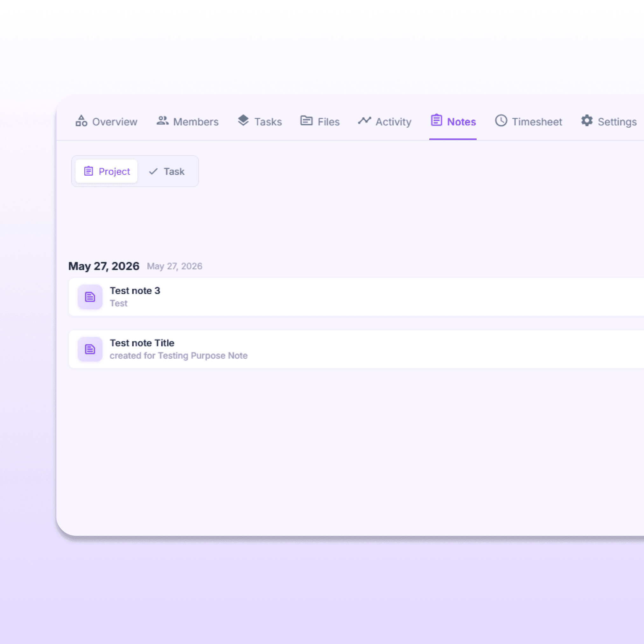View the Activity tab
This screenshot has width=644, height=644.
pyautogui.click(x=385, y=121)
